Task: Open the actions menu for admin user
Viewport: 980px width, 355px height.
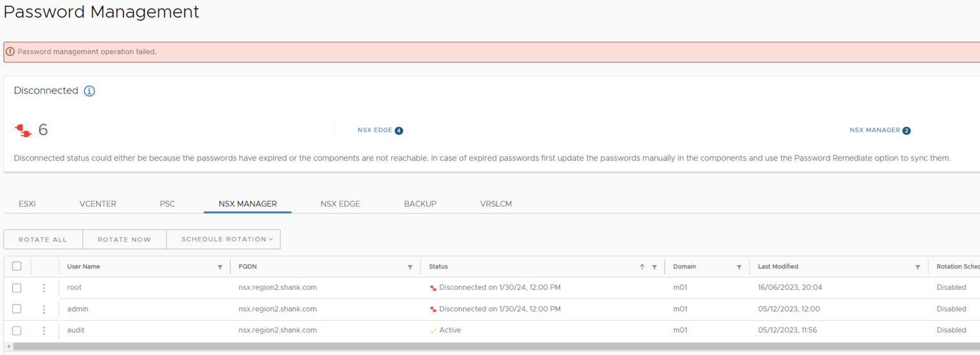Action: pos(44,309)
